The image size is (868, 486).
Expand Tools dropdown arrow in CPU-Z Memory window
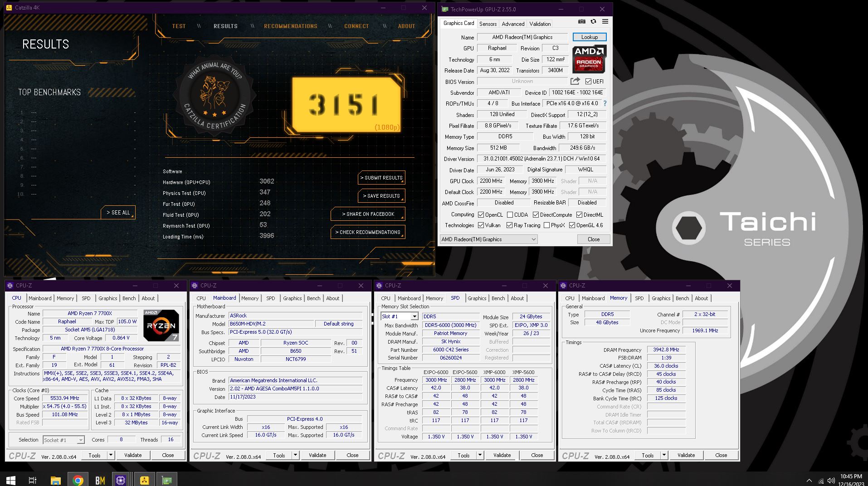[x=664, y=455]
